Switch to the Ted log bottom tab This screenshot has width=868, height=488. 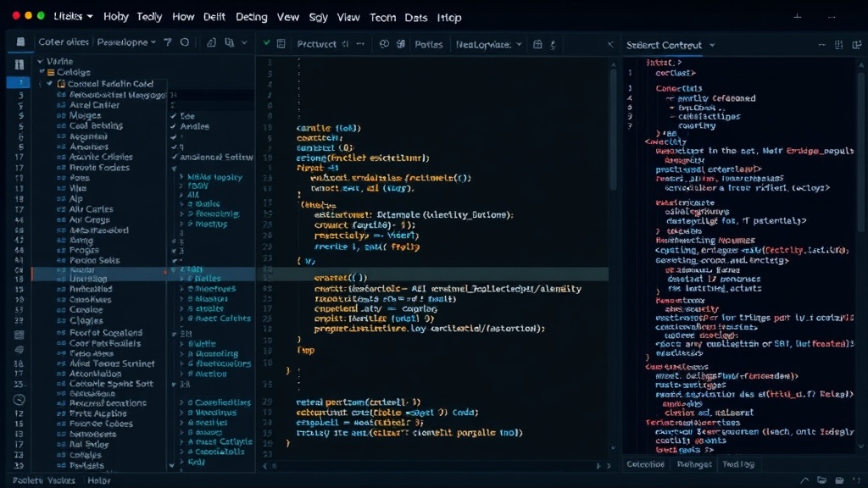[738, 464]
